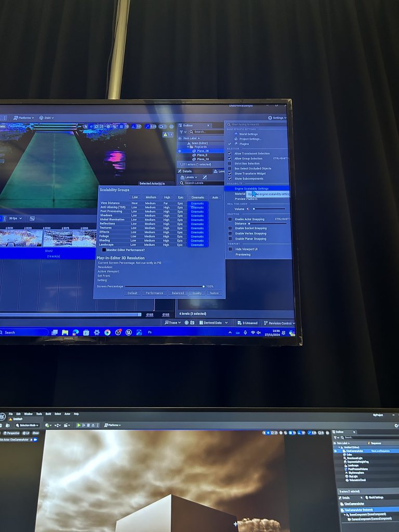Image resolution: width=399 pixels, height=532 pixels.
Task: Click maximize viewport layout icon, upper viewport
Action: click(171, 126)
